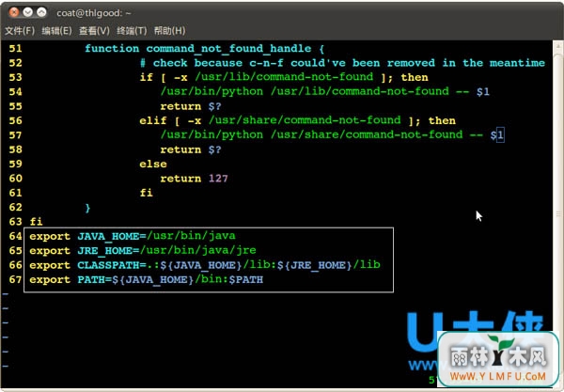This screenshot has height=392, width=564.
Task: Click the closing brace on line 62
Action: click(87, 208)
